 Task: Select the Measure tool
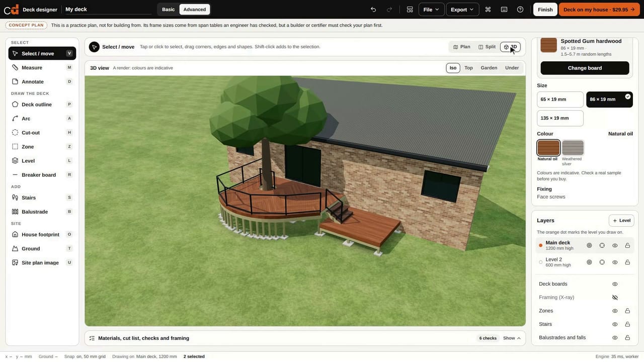pyautogui.click(x=42, y=67)
